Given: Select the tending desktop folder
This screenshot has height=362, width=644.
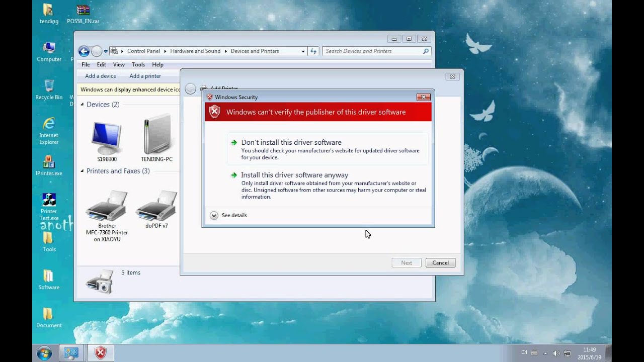Looking at the screenshot, I should point(49,14).
